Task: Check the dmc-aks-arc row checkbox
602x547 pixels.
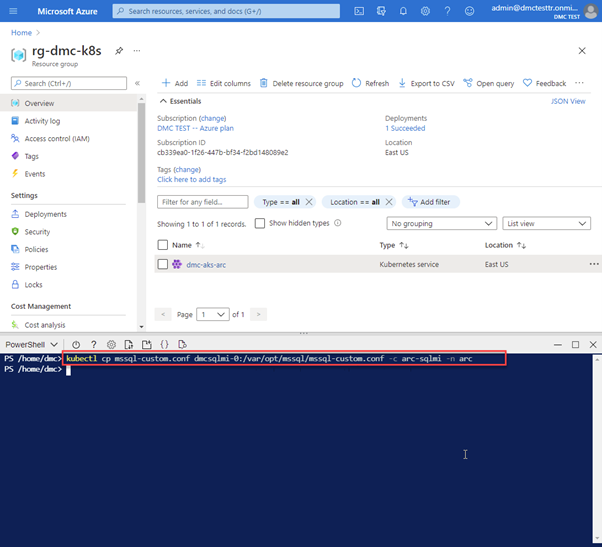Action: [x=163, y=264]
